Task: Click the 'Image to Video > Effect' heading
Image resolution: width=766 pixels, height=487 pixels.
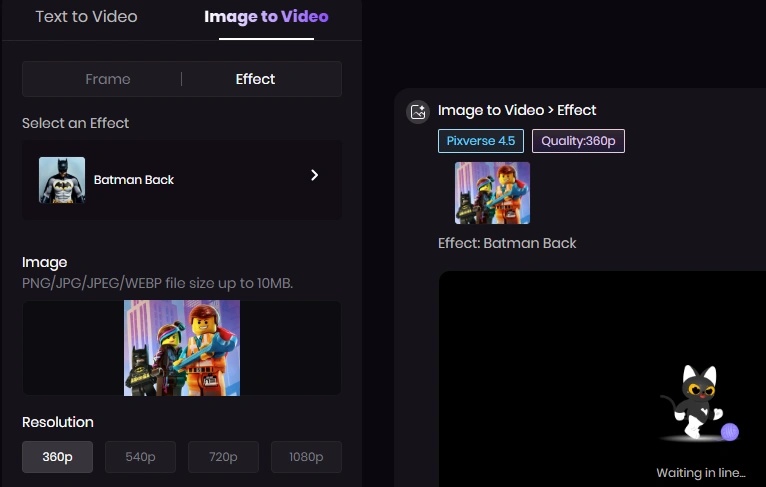Action: 517,110
